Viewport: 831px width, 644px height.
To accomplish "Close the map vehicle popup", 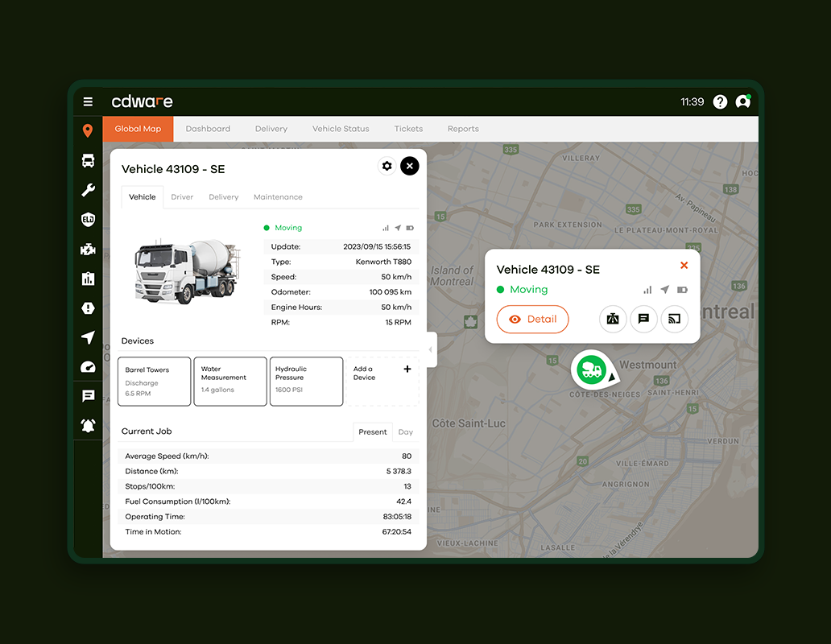I will point(684,266).
